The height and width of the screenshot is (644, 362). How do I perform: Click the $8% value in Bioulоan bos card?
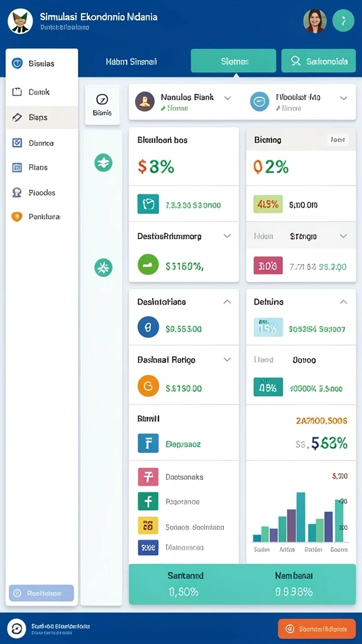(x=156, y=167)
